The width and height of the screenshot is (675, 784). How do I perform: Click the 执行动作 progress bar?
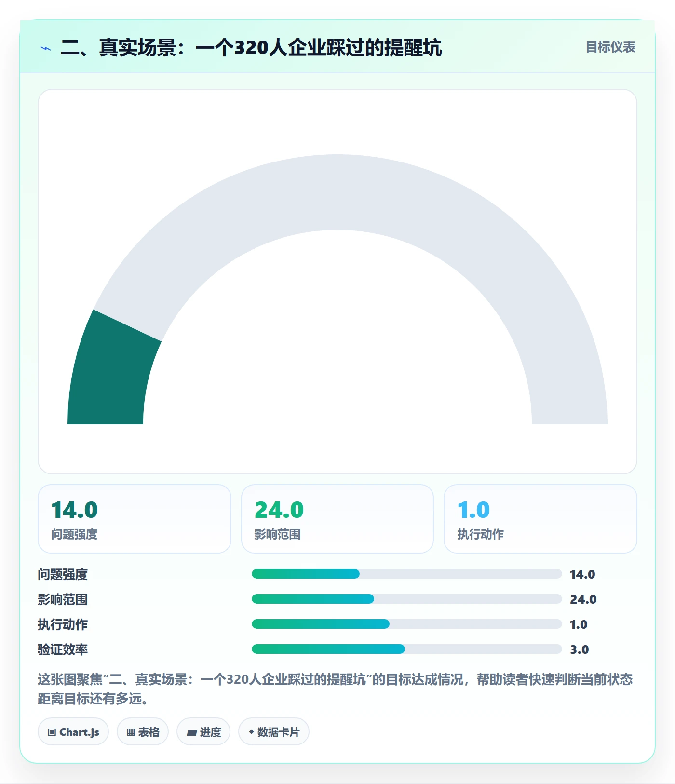pyautogui.click(x=406, y=624)
